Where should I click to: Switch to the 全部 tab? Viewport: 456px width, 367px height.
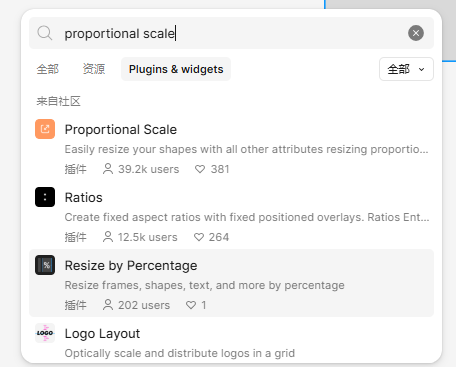tap(48, 69)
